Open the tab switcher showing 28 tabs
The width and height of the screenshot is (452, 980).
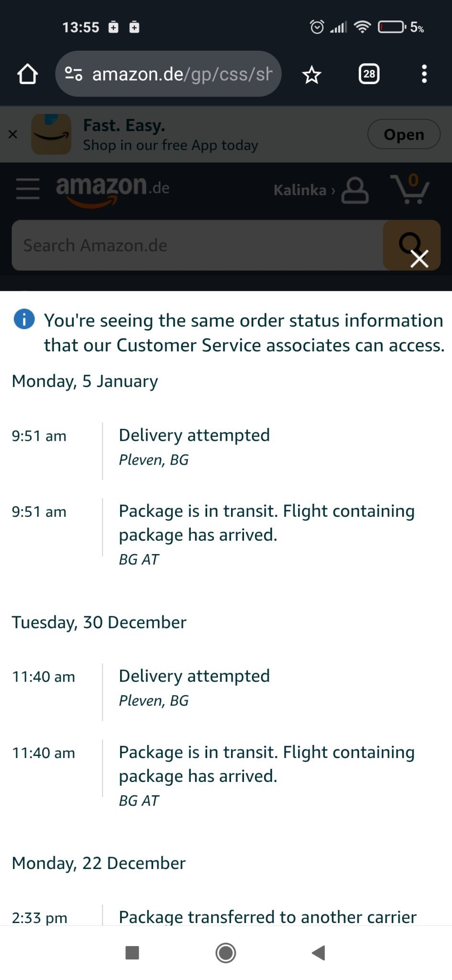coord(369,74)
